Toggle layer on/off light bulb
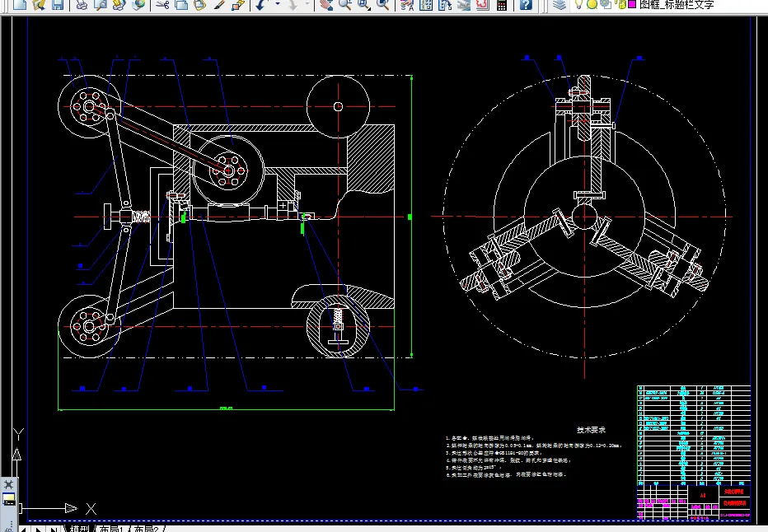 (x=579, y=4)
